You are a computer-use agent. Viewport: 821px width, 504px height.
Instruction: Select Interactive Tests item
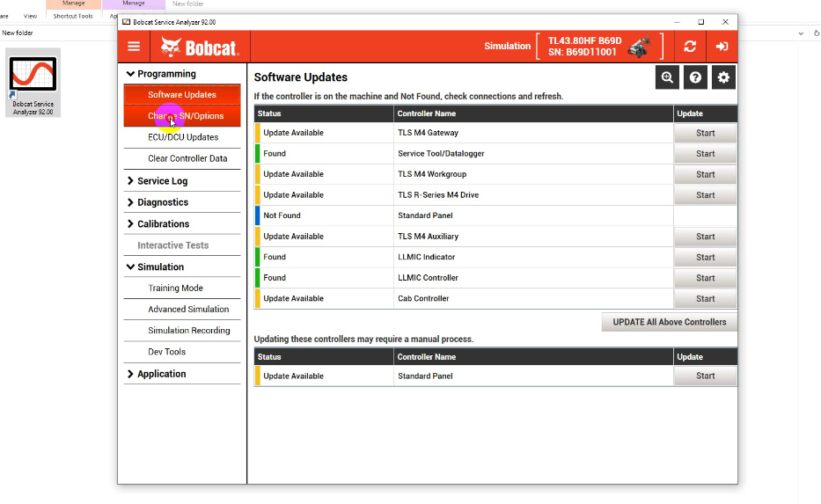click(x=181, y=245)
